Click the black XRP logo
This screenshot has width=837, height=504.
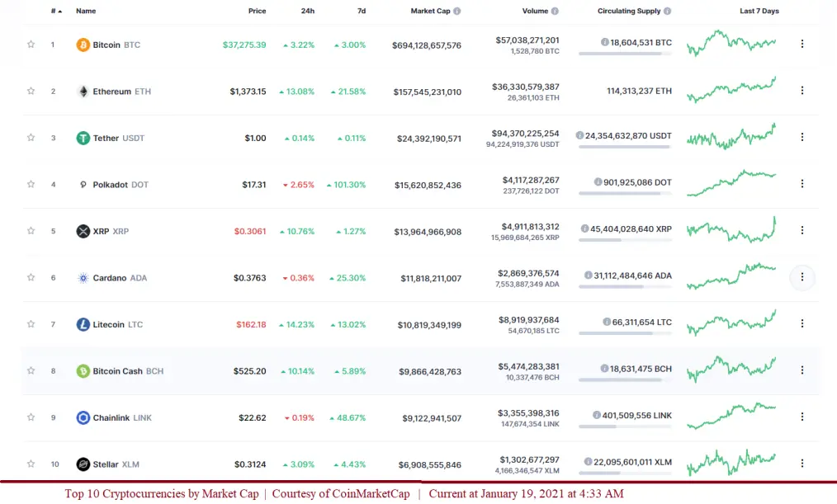click(x=83, y=231)
